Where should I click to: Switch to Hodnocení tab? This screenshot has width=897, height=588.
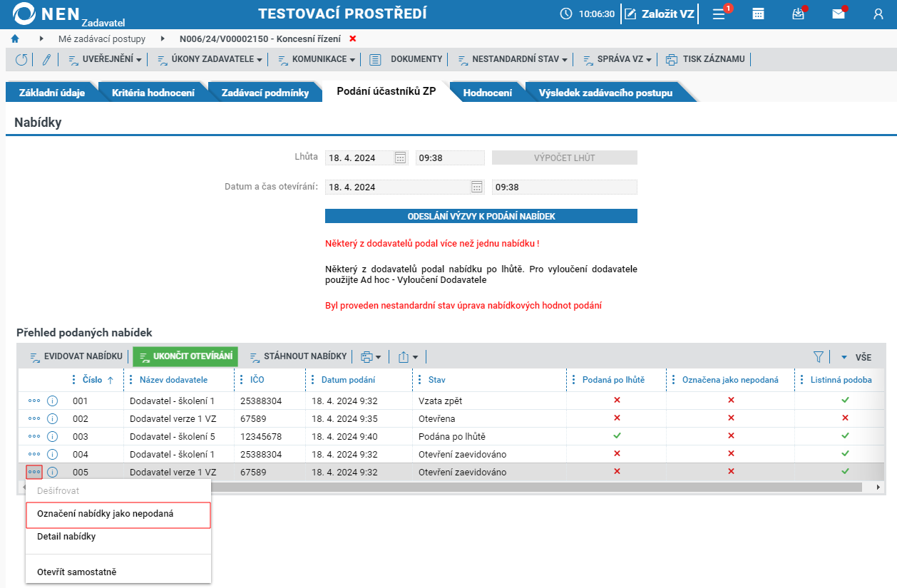(x=487, y=93)
